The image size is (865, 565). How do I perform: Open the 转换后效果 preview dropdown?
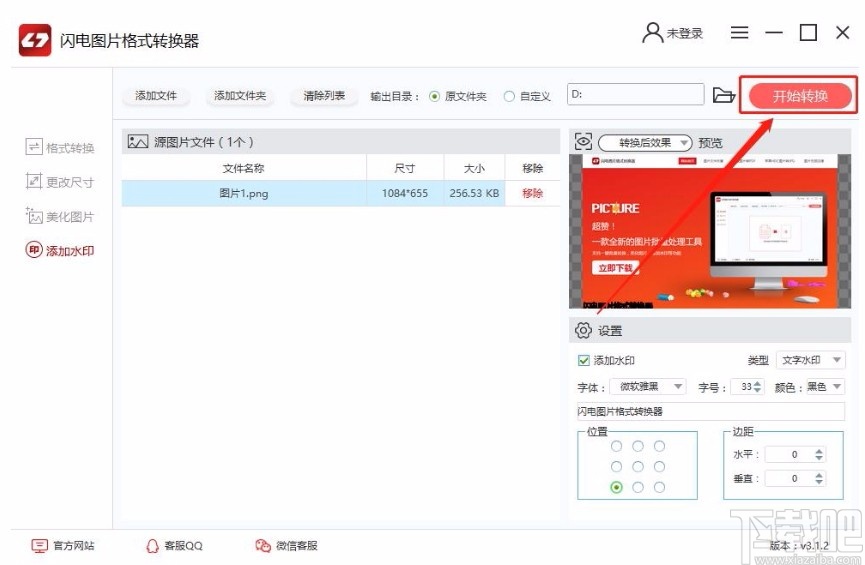coord(645,143)
